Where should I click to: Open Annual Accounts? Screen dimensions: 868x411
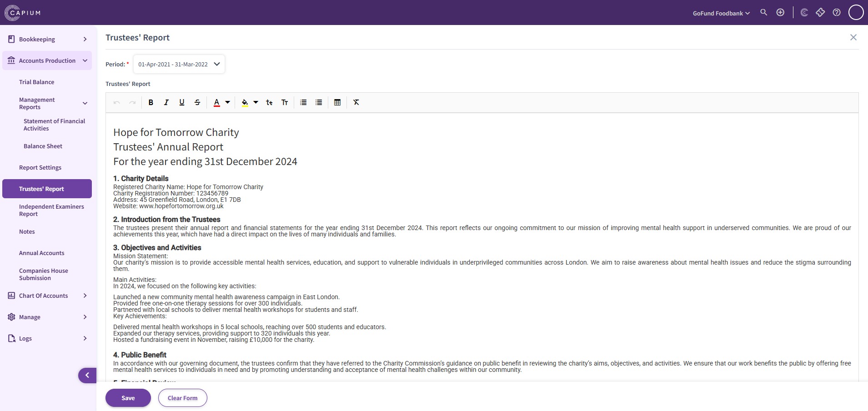point(41,253)
